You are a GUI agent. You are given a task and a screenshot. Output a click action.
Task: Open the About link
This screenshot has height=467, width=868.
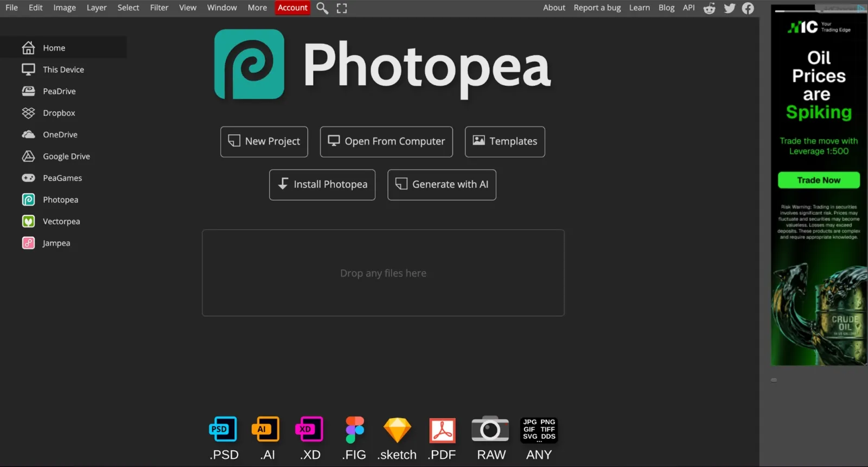click(x=554, y=8)
